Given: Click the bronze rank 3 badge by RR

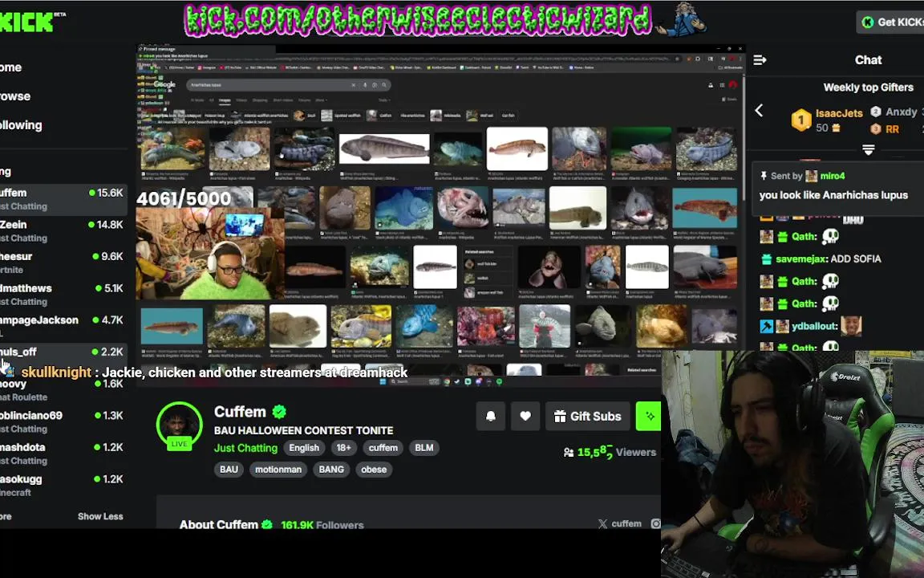Looking at the screenshot, I should 876,128.
